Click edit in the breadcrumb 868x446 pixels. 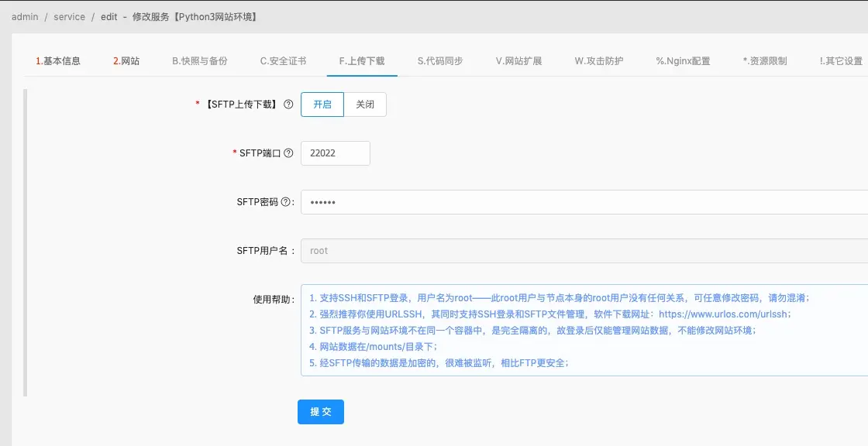[x=108, y=16]
